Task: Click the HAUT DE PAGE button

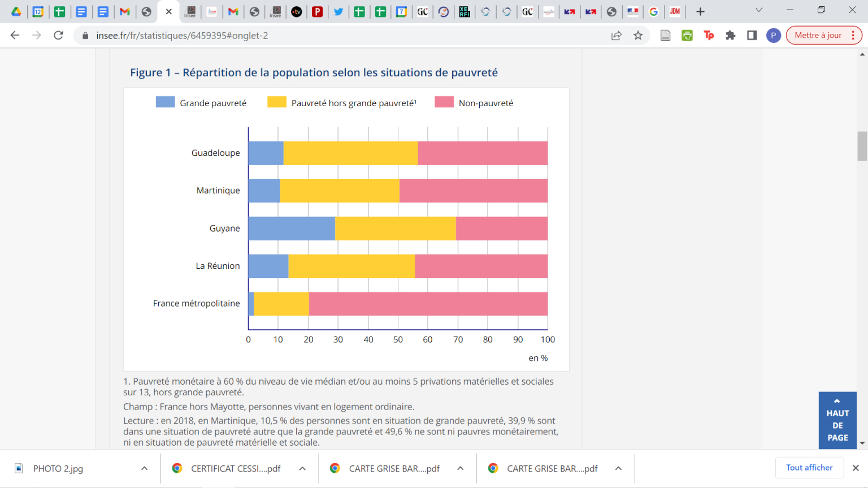Action: [x=837, y=420]
